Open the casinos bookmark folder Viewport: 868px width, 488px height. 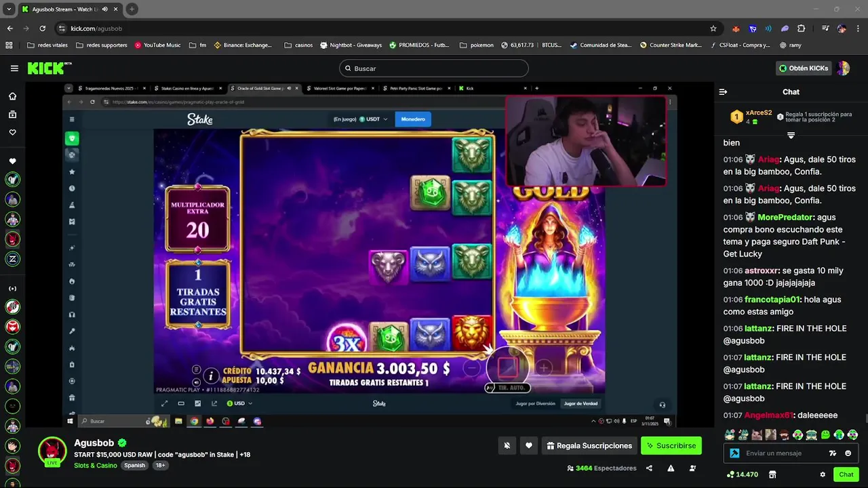tap(298, 45)
